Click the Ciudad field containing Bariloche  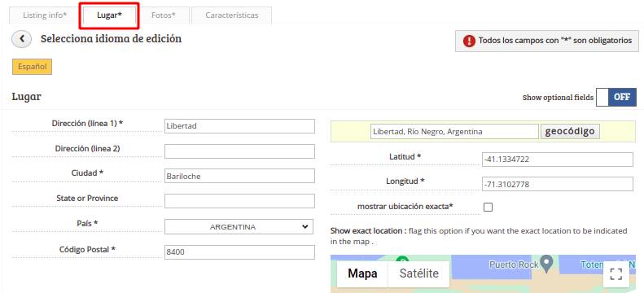(239, 176)
